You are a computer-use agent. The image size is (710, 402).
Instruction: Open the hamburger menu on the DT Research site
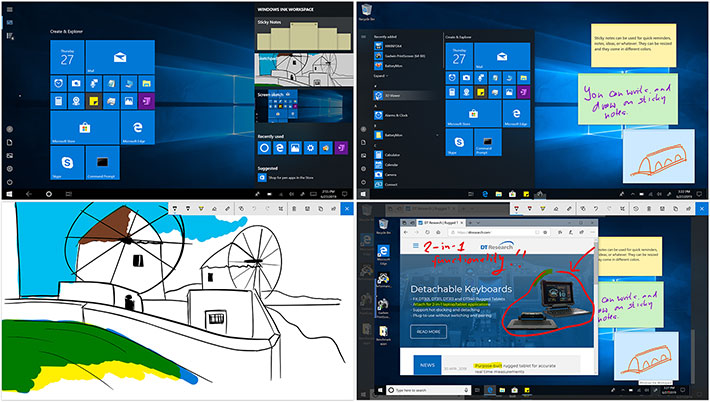click(x=415, y=245)
